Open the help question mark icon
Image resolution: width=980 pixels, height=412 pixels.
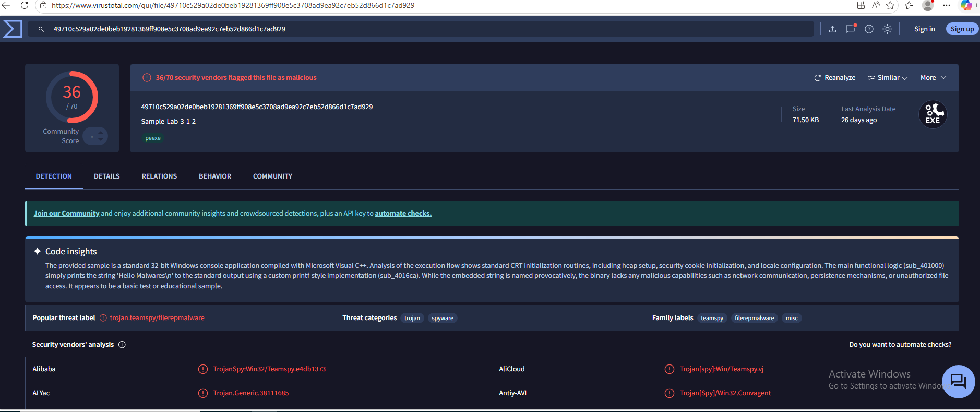[x=869, y=29]
